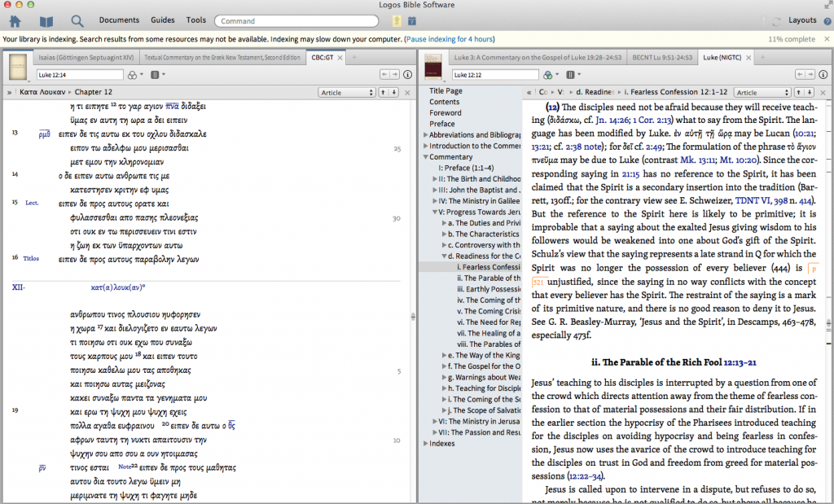
Task: Expand Abbreviations and Bibliography in contents
Action: (425, 135)
